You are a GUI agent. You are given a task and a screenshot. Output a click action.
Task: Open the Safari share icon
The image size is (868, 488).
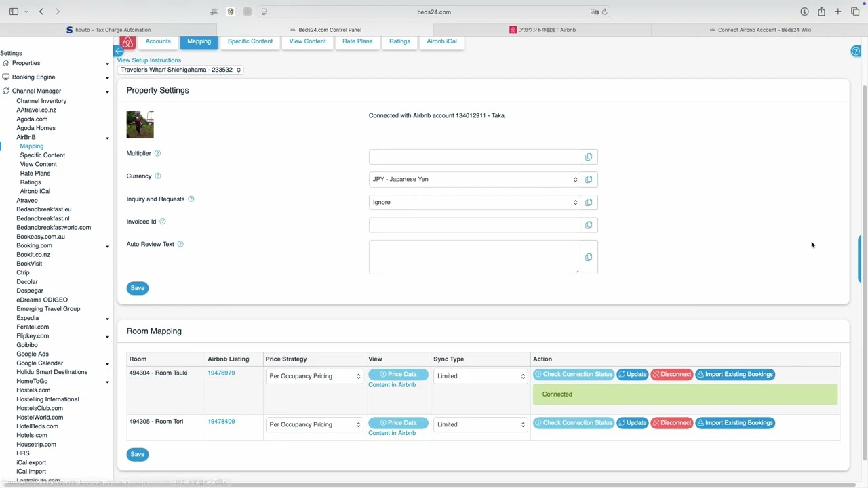(x=821, y=12)
